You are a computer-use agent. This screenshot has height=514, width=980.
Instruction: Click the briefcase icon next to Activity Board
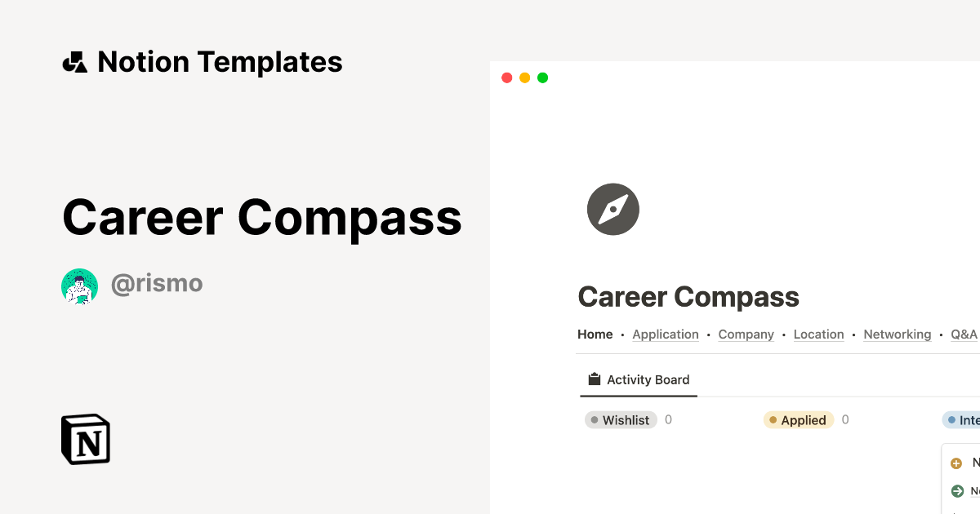click(x=593, y=379)
